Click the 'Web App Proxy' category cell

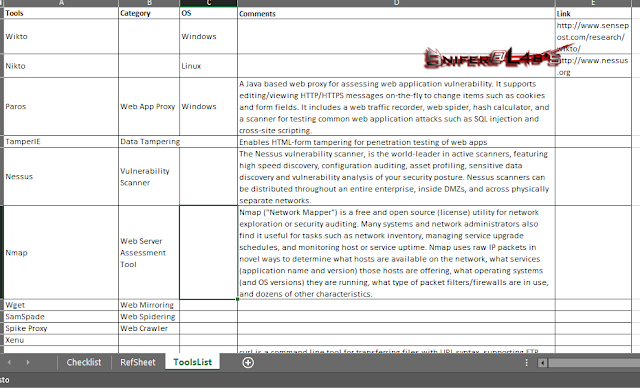click(149, 106)
